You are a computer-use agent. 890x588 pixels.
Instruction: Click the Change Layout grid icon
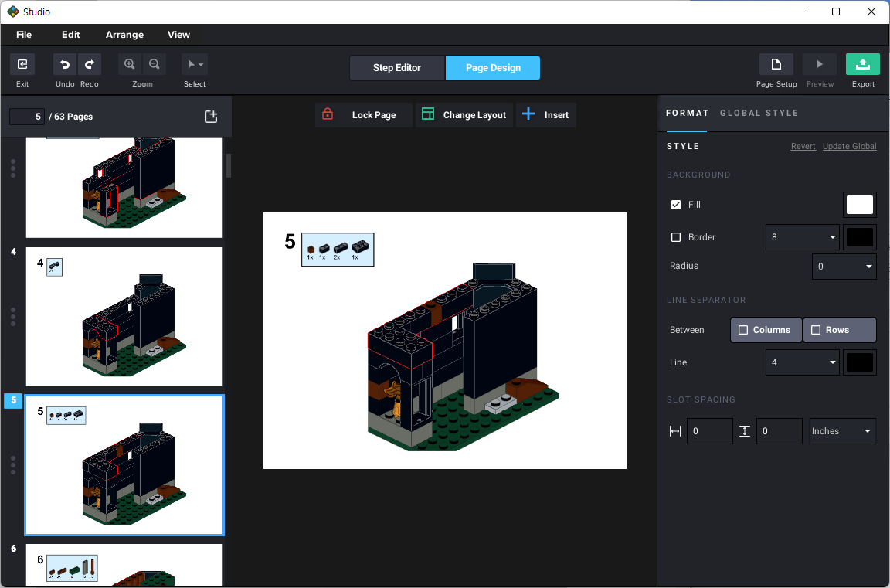[428, 114]
